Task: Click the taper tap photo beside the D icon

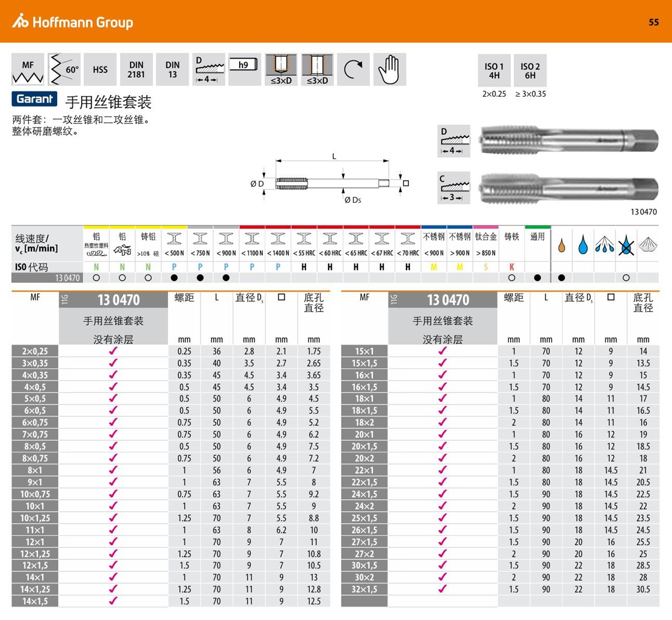Action: 570,140
